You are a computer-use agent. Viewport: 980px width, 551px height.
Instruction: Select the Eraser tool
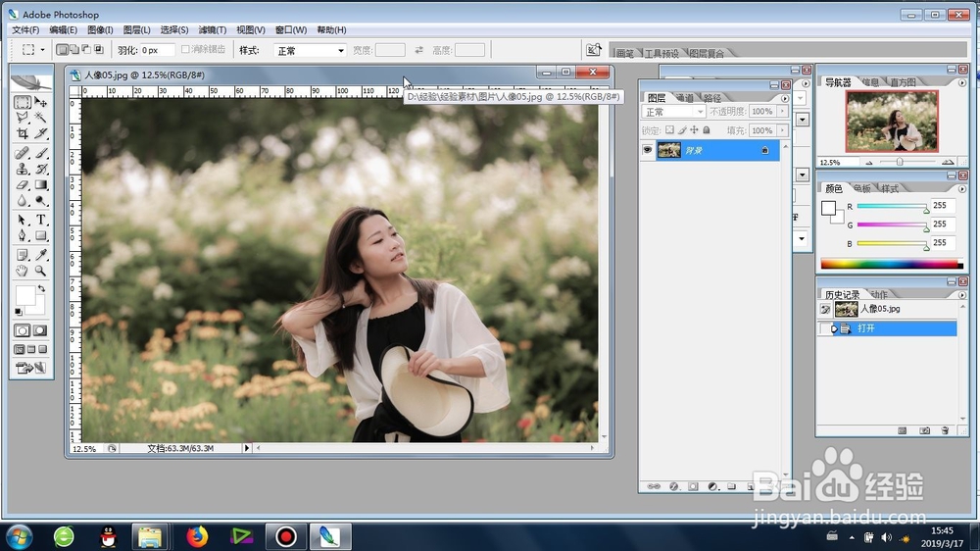coord(22,185)
